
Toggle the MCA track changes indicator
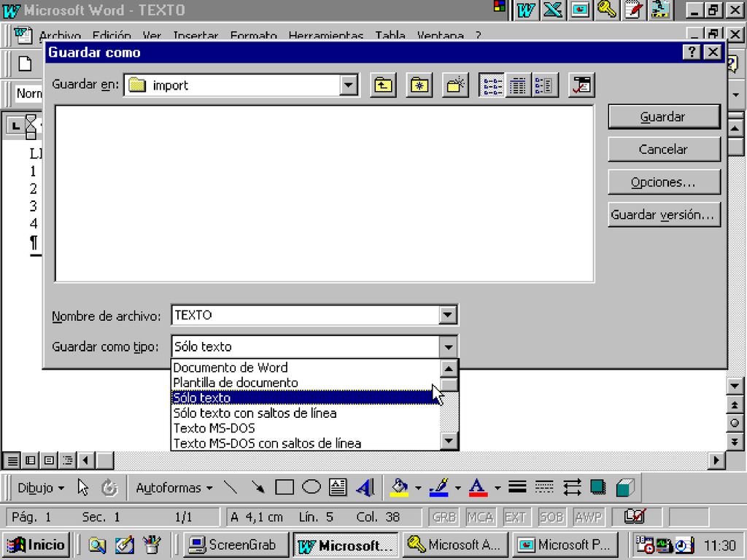[x=480, y=517]
